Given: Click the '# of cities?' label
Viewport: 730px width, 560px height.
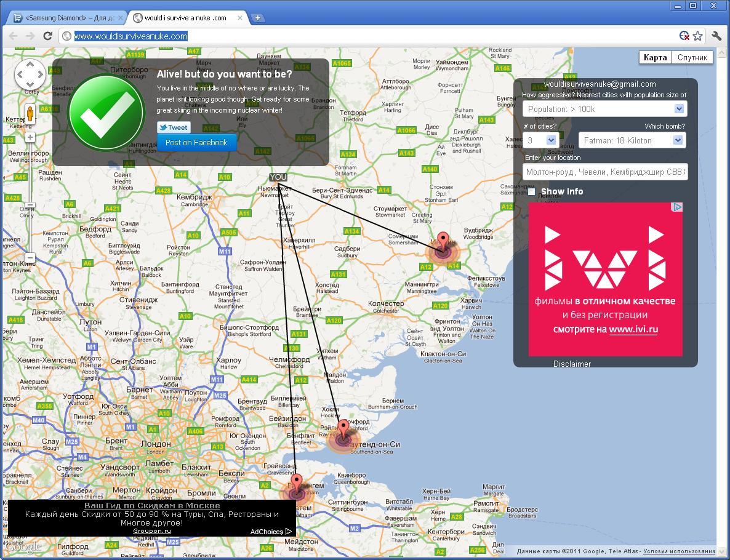Looking at the screenshot, I should pyautogui.click(x=540, y=126).
